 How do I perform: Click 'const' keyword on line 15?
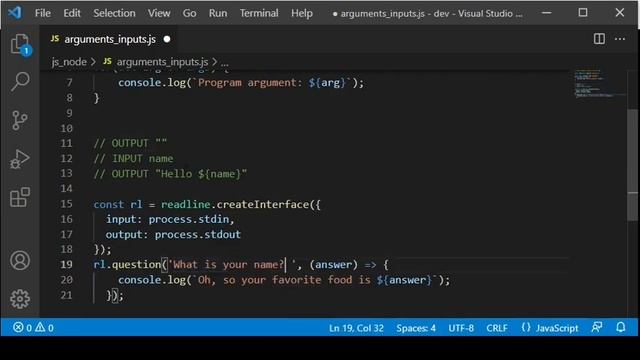[x=109, y=204]
